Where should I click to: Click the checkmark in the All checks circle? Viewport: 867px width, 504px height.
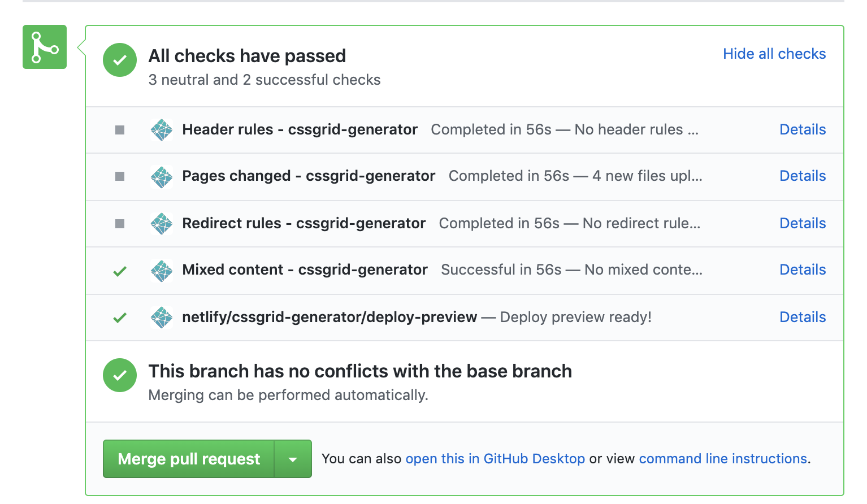[x=119, y=59]
